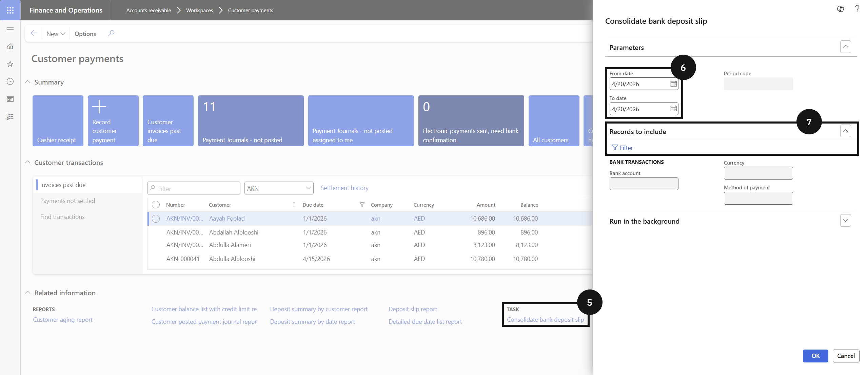Open Customer posted payment journal report
Viewport: 868px width, 375px height.
click(x=204, y=322)
